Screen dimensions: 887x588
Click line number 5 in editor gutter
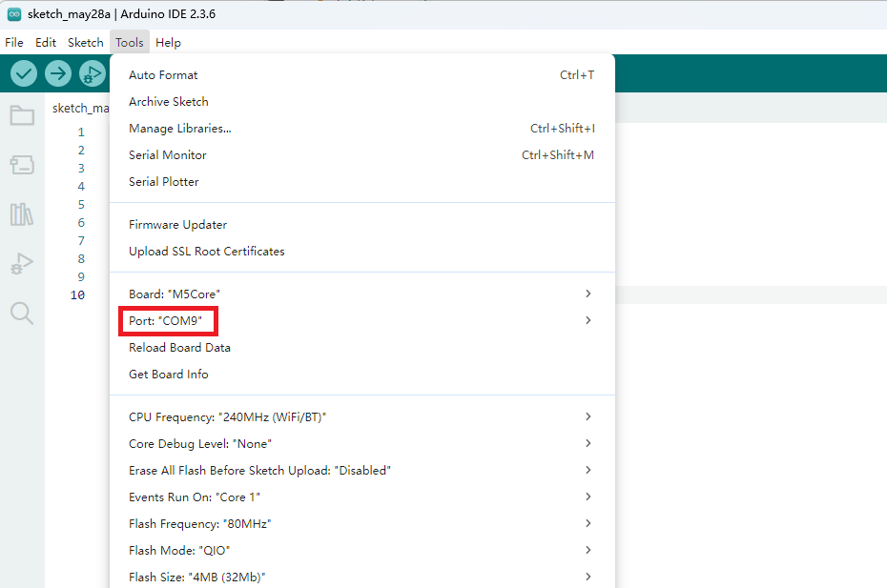pos(81,205)
